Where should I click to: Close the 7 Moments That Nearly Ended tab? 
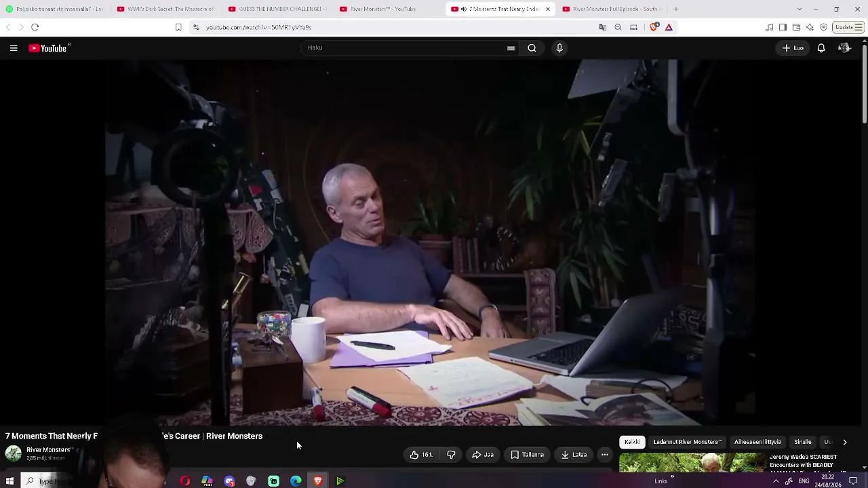pos(548,9)
